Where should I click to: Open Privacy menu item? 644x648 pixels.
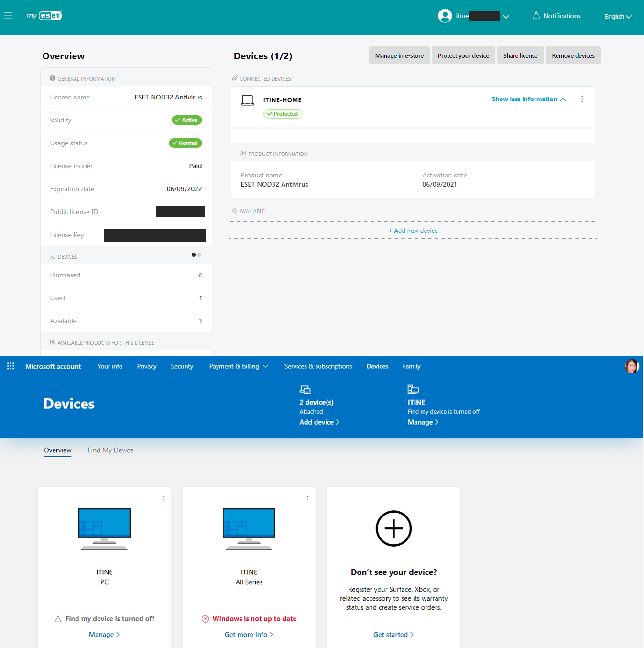click(147, 366)
